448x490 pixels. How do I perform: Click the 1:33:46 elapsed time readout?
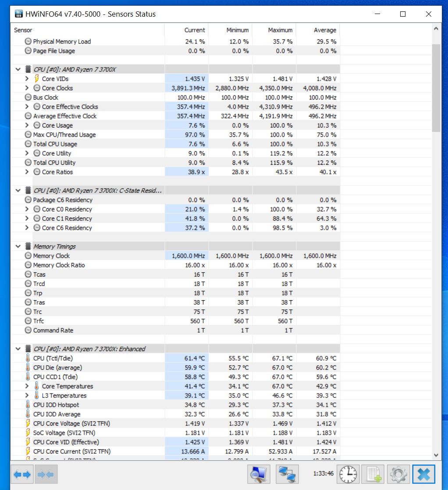[x=323, y=473]
